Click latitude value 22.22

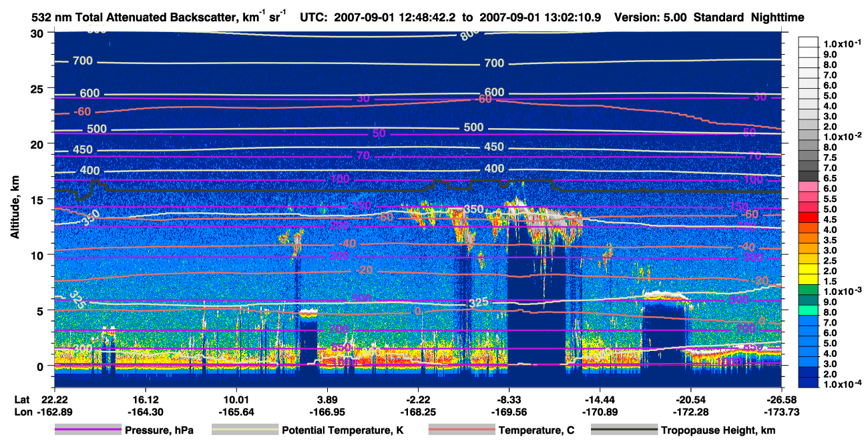pos(53,398)
